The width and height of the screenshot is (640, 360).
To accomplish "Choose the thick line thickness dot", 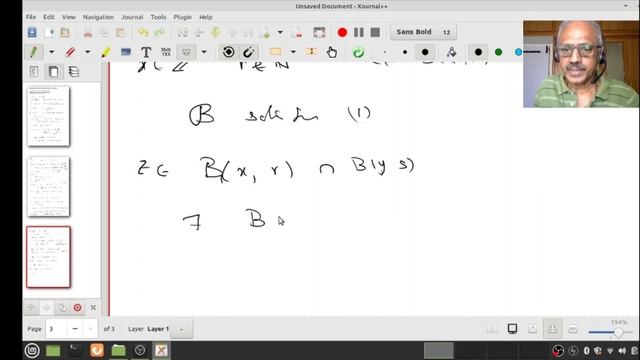I will pyautogui.click(x=425, y=52).
